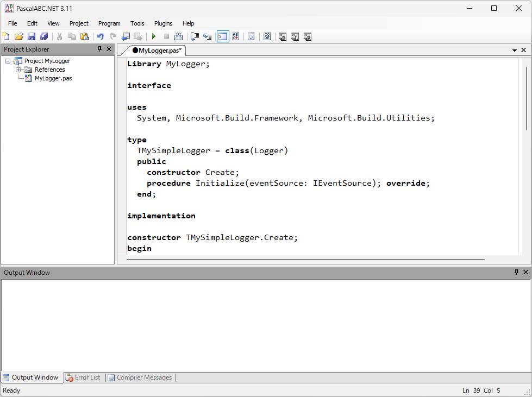Select the References folder in Project Explorer

click(49, 70)
